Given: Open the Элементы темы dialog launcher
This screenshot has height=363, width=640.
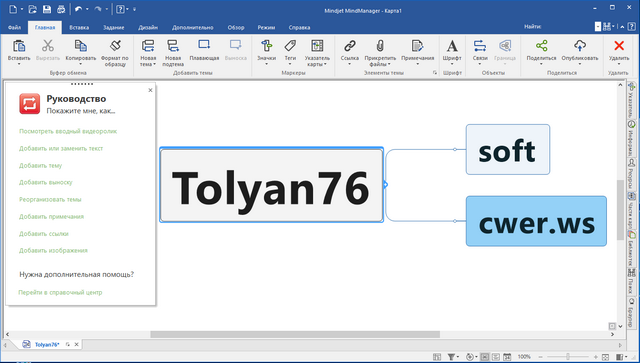Looking at the screenshot, I should click(435, 73).
